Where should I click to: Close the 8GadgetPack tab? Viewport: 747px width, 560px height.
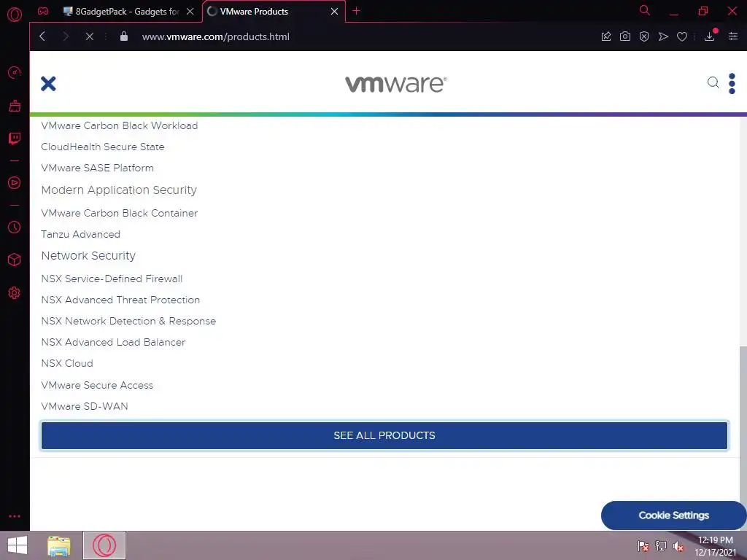(190, 12)
